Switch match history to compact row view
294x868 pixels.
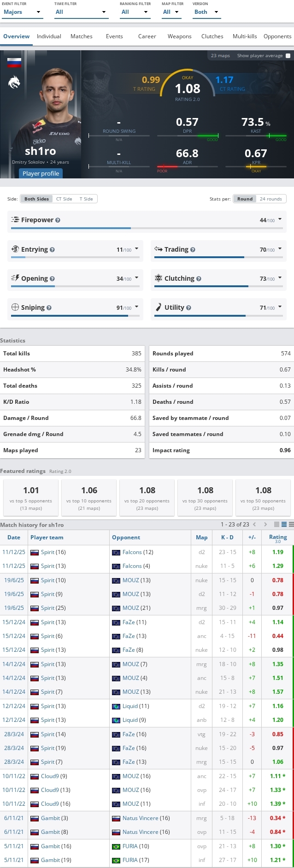point(276,525)
